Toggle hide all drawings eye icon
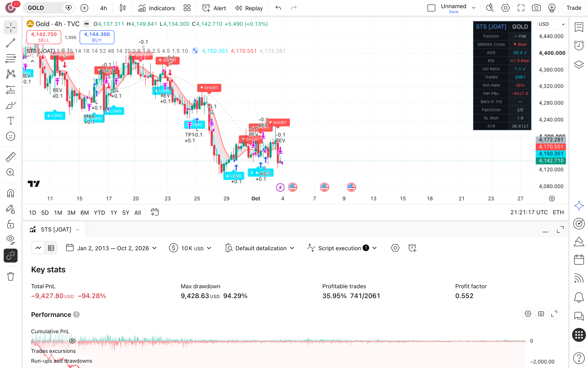The height and width of the screenshot is (368, 588). point(10,240)
